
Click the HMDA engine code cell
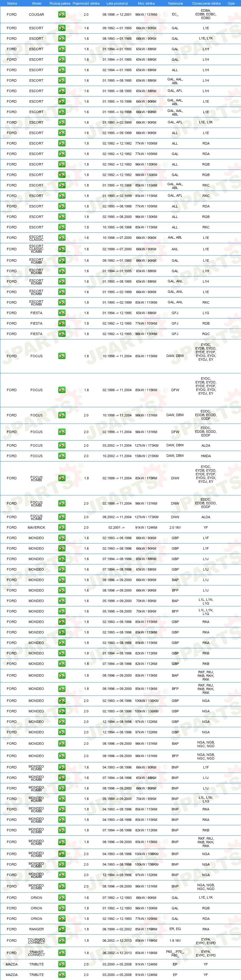coord(206,456)
